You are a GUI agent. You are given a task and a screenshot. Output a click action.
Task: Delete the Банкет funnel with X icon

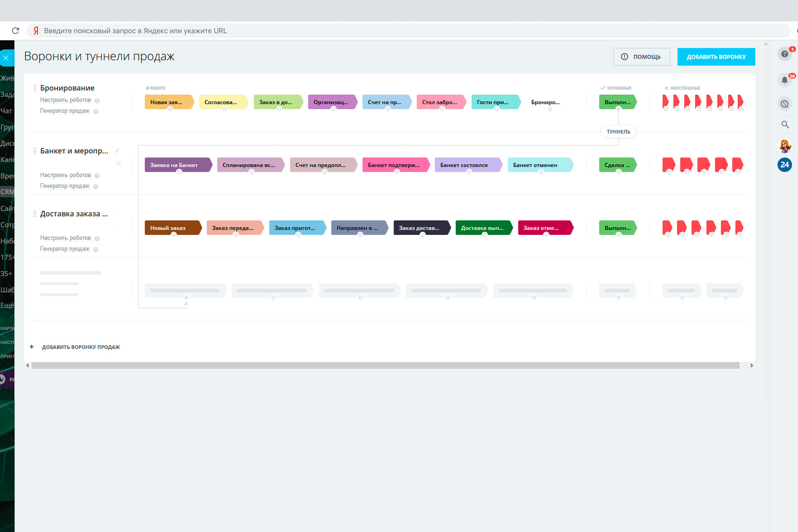click(x=118, y=163)
